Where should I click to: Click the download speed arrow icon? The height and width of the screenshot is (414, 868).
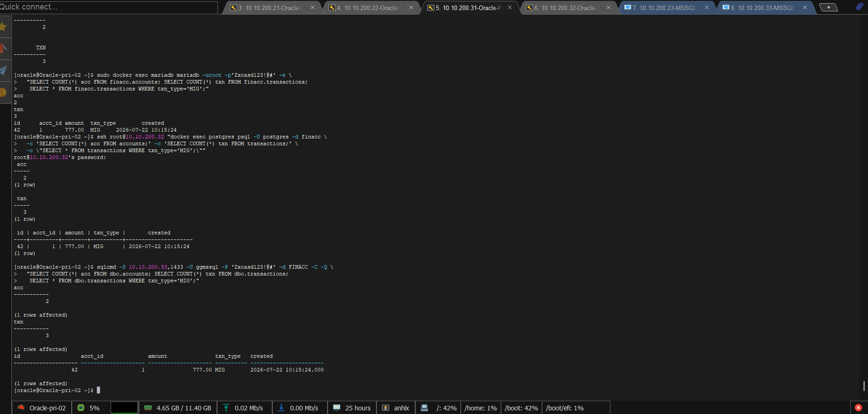coord(281,408)
